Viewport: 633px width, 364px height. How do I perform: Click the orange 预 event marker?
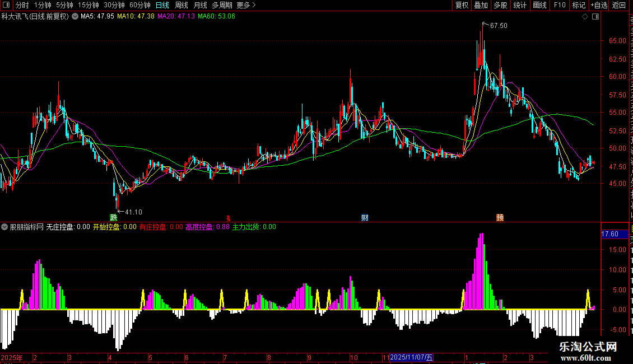coord(500,217)
